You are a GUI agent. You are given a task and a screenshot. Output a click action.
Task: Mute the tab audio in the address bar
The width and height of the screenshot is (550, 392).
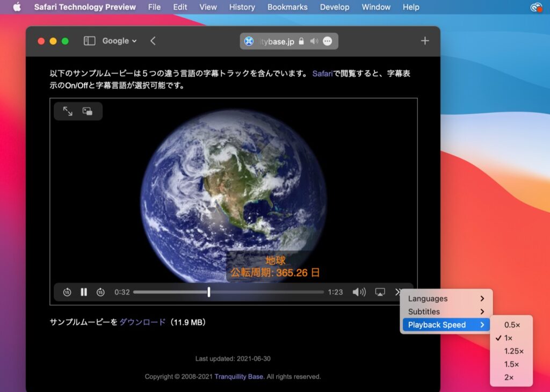[314, 41]
